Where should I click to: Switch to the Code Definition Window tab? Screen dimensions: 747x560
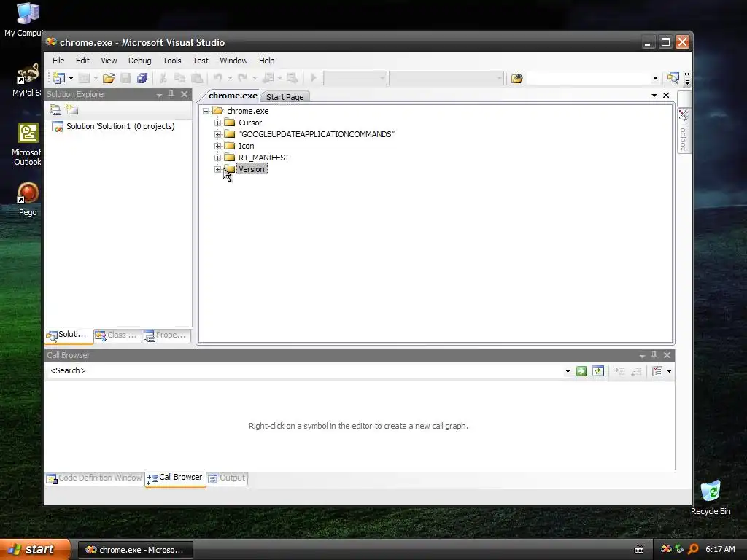click(94, 478)
